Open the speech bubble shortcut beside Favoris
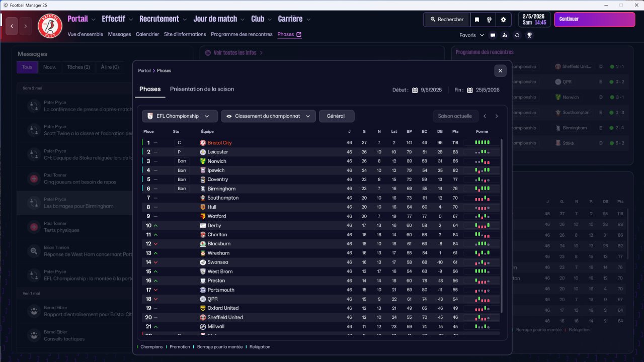Viewport: 644px width, 362px height. [493, 35]
